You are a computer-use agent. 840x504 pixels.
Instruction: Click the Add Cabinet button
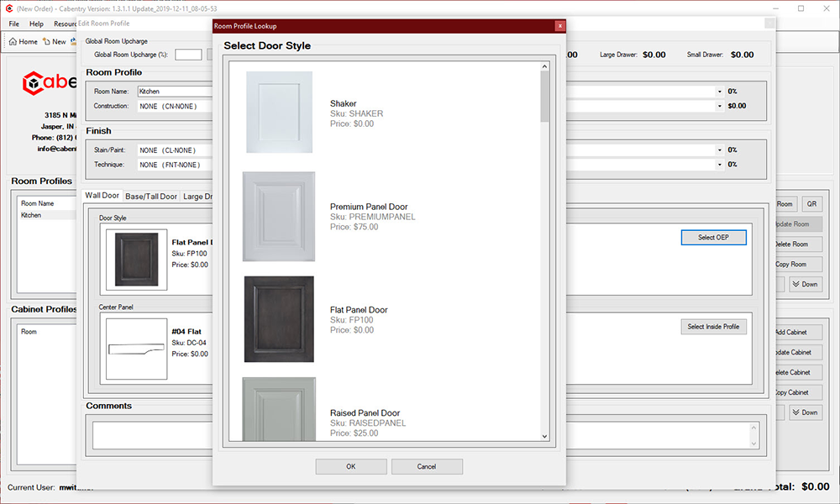(x=798, y=332)
